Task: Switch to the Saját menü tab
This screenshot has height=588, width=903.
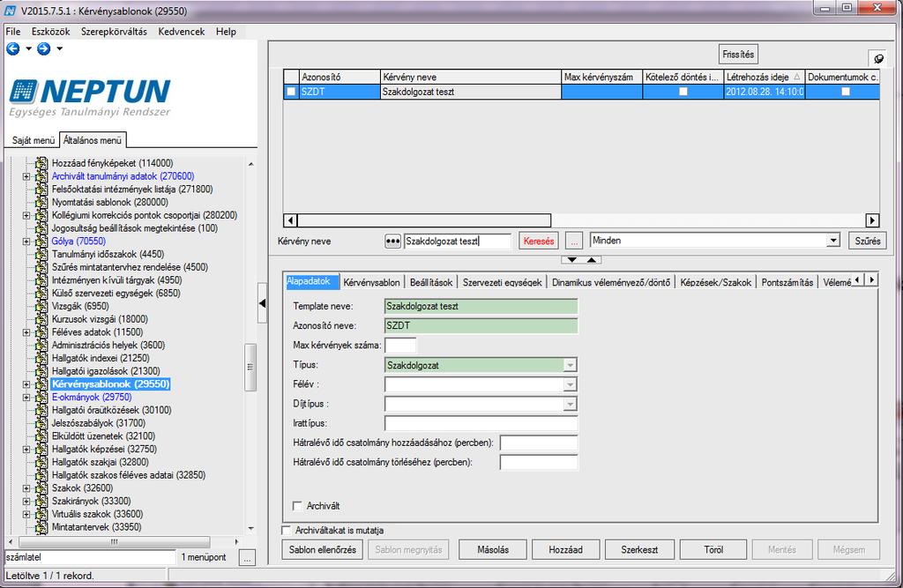Action: click(34, 140)
